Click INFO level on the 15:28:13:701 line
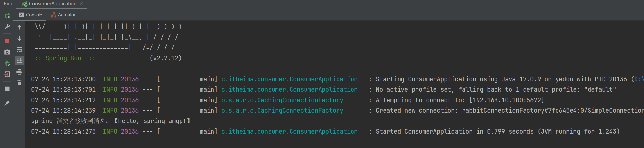The image size is (644, 148). point(110,89)
